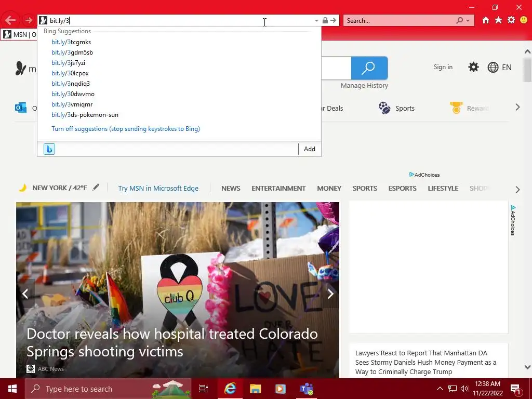Open the address bar autocomplete dropdown arrow
Screen dimensions: 532x399
click(316, 20)
